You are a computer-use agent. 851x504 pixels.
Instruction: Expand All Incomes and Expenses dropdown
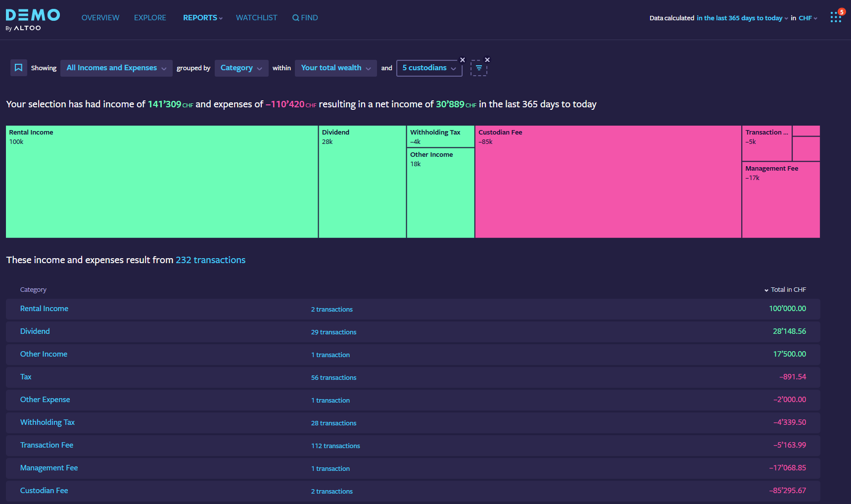point(116,68)
